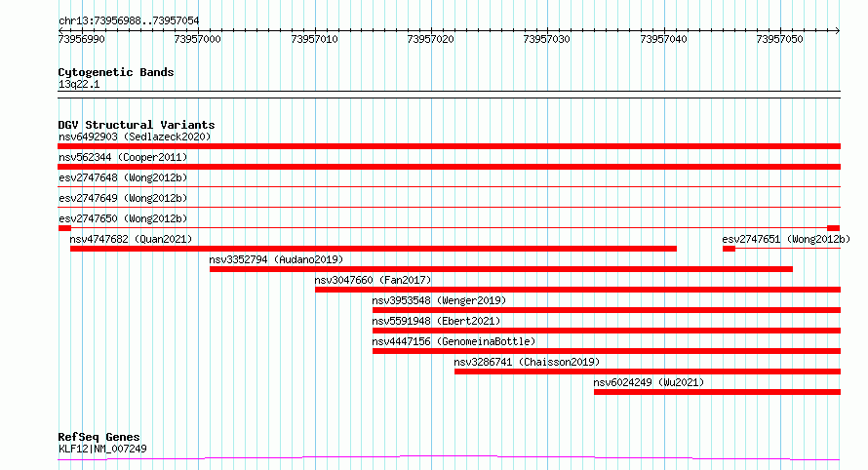Select nsv3047660 (Fan2017) variant label
The image size is (868, 470).
click(x=373, y=280)
